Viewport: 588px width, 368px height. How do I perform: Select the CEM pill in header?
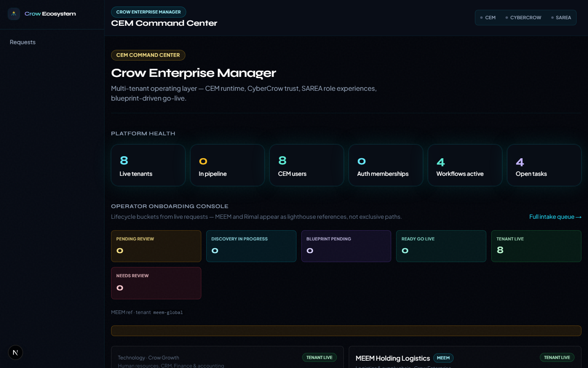pyautogui.click(x=488, y=18)
